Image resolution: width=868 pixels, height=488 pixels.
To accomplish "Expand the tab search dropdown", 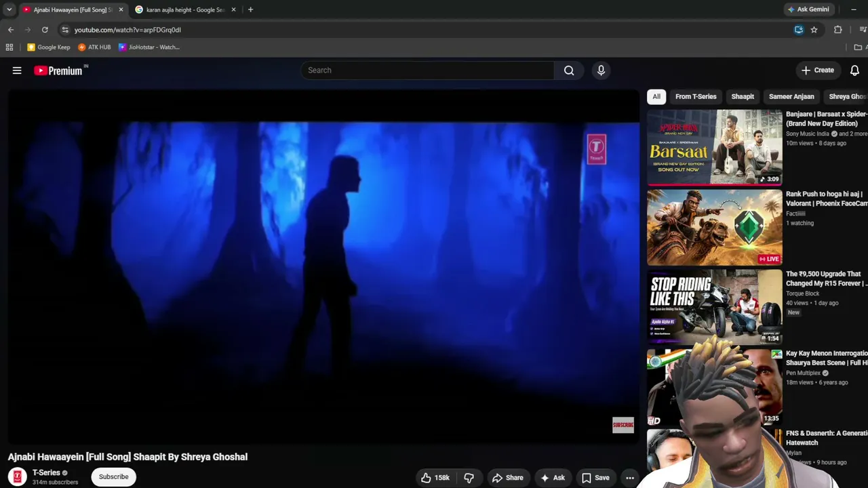I will click(9, 9).
